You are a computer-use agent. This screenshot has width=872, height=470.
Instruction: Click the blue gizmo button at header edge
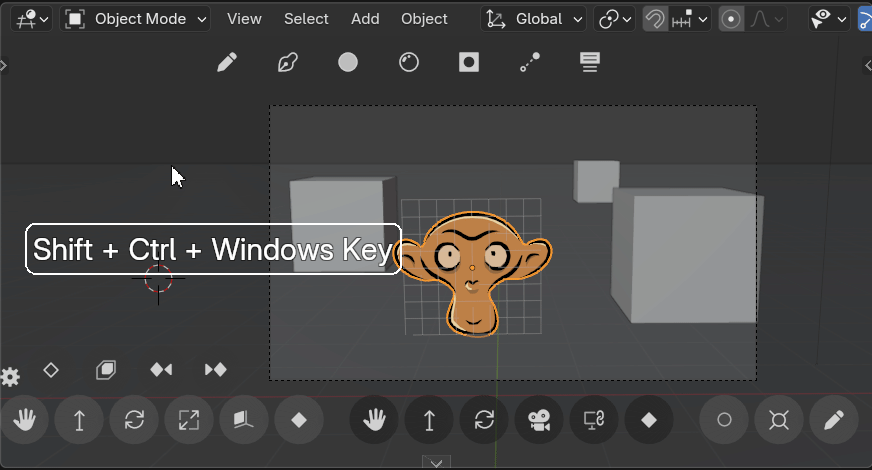click(865, 19)
